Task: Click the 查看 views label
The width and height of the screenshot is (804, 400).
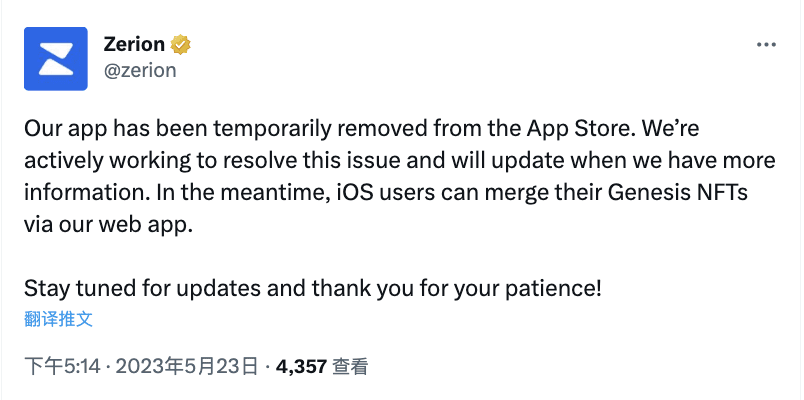Action: [x=350, y=367]
